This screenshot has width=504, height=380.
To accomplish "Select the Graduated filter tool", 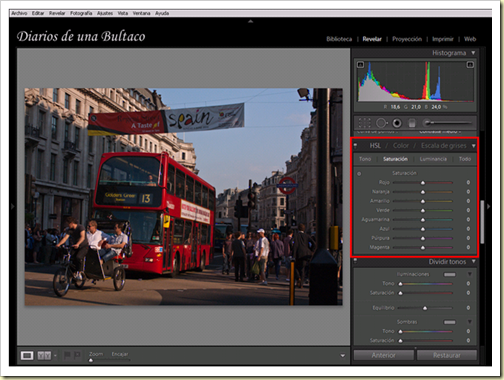I will coord(412,123).
